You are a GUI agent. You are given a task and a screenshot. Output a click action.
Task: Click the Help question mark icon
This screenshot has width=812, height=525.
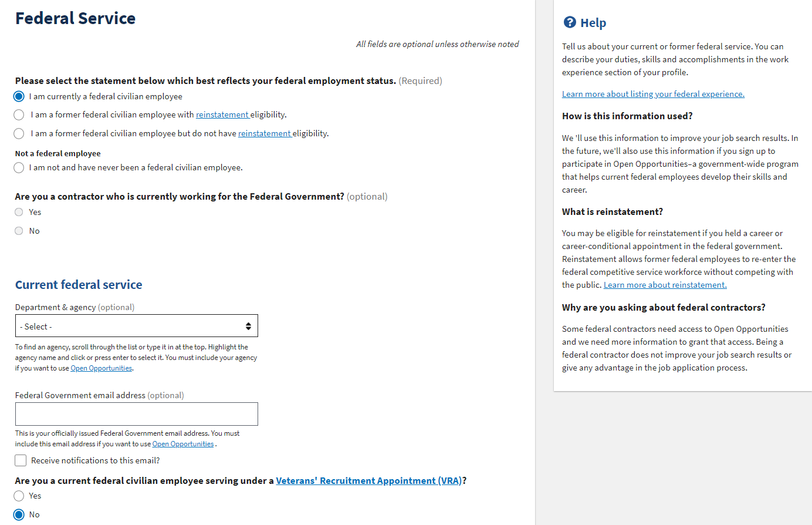569,22
